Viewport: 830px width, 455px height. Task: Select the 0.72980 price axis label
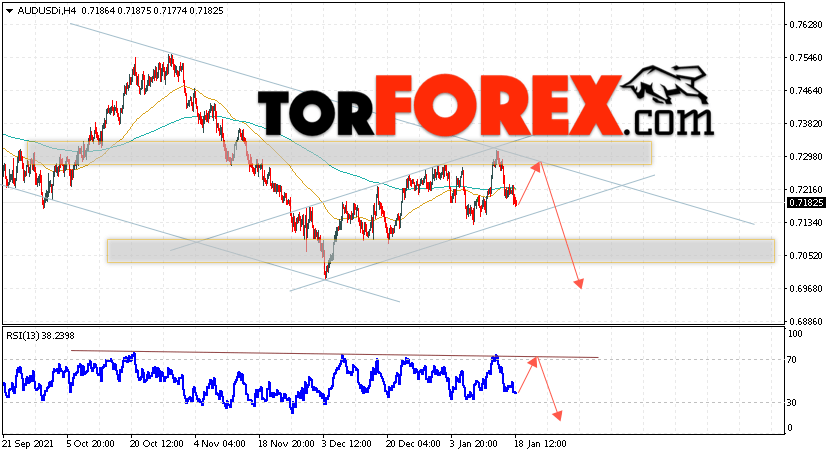[x=806, y=157]
